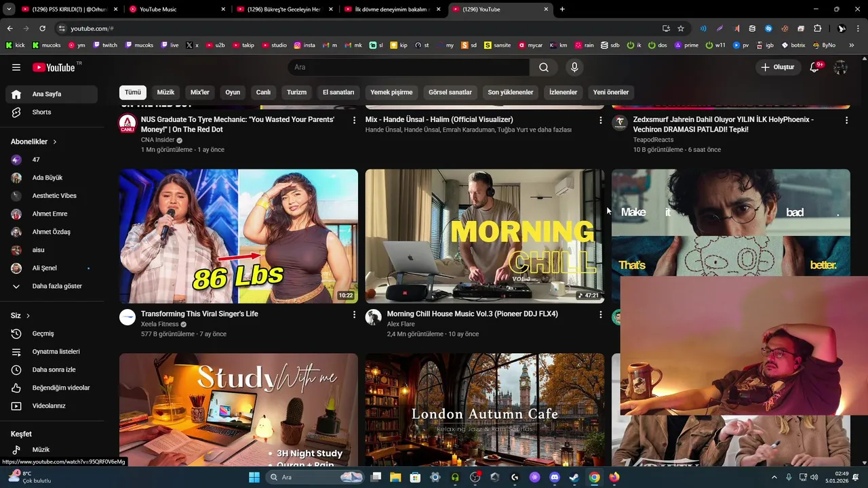Activate voice search microphone
This screenshot has height=488, width=868.
[574, 67]
